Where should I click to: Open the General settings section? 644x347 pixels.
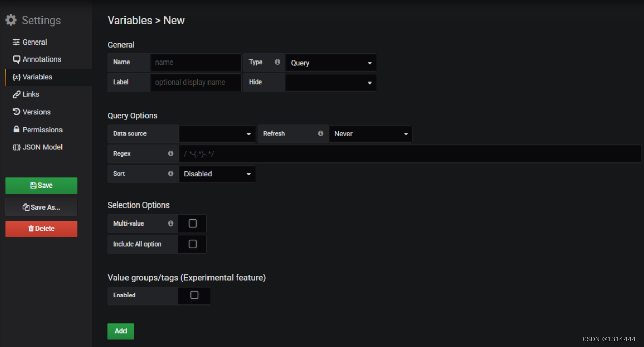[x=30, y=42]
